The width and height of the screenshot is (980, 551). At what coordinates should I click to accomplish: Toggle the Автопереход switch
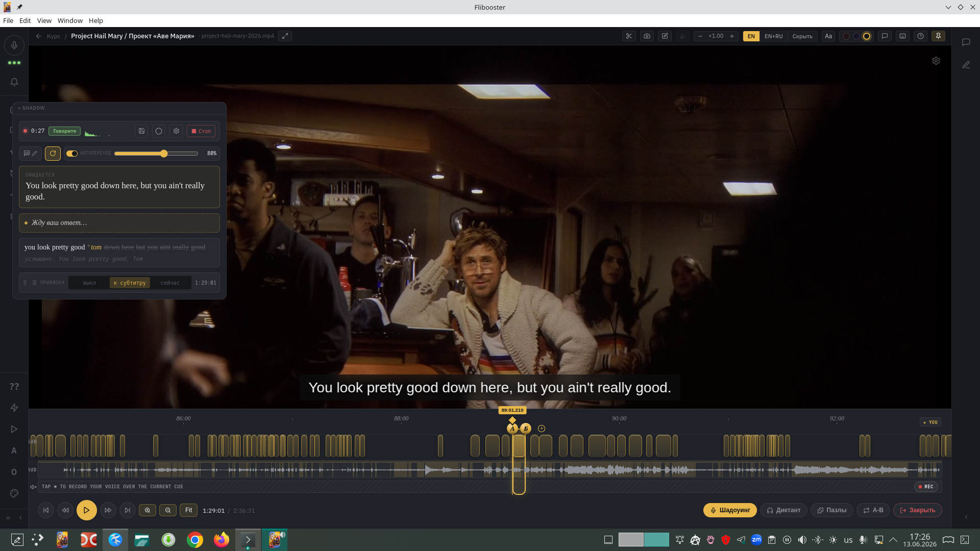72,154
